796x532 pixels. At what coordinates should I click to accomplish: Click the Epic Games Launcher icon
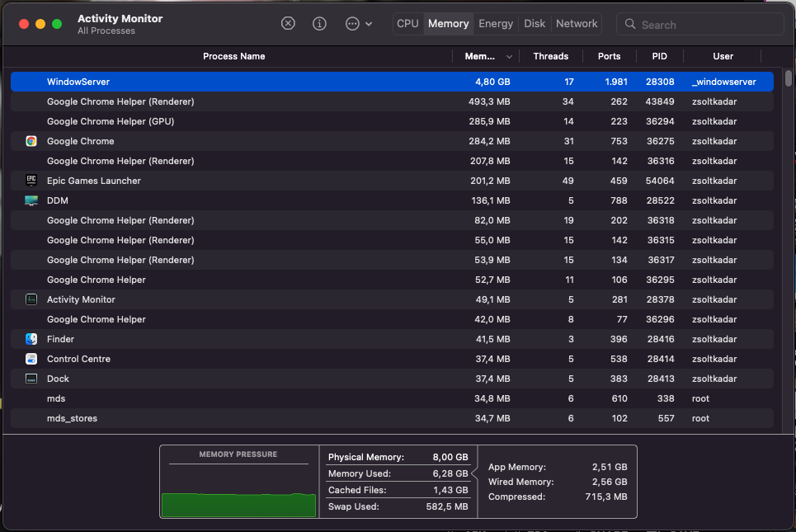click(x=31, y=181)
